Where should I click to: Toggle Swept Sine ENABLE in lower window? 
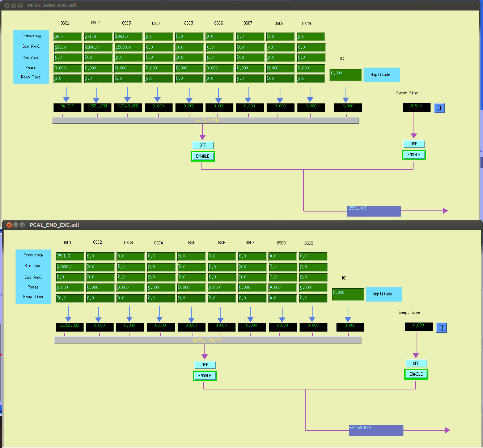416,374
